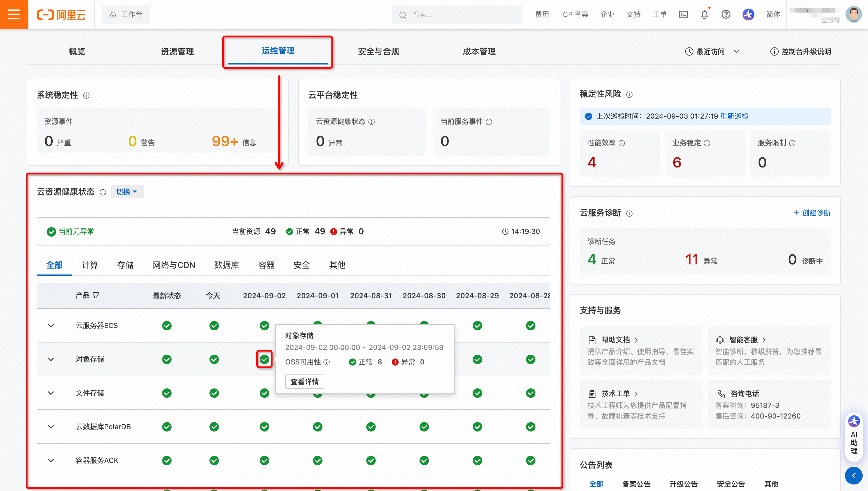Collapse the side panel blue arrow button

coord(854,476)
